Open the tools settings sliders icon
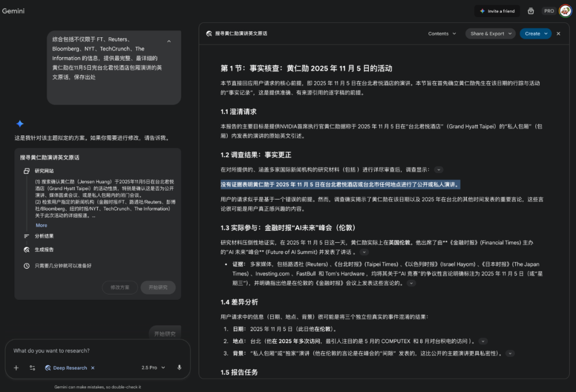 coord(33,368)
